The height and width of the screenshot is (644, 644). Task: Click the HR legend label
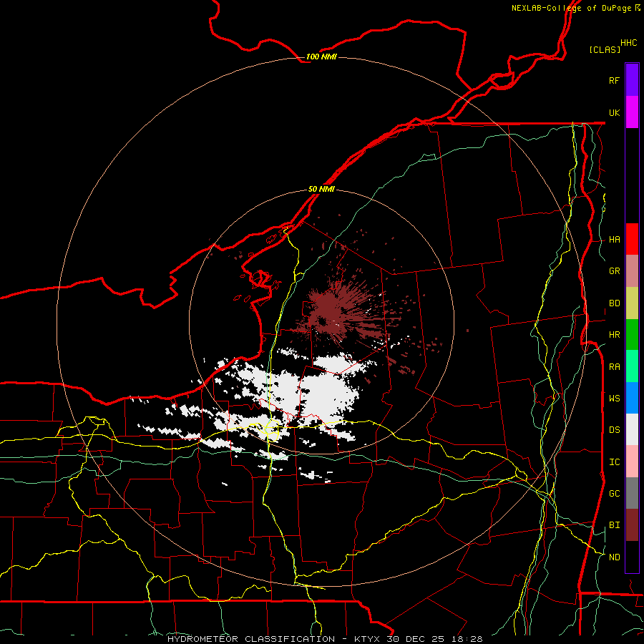tap(615, 335)
